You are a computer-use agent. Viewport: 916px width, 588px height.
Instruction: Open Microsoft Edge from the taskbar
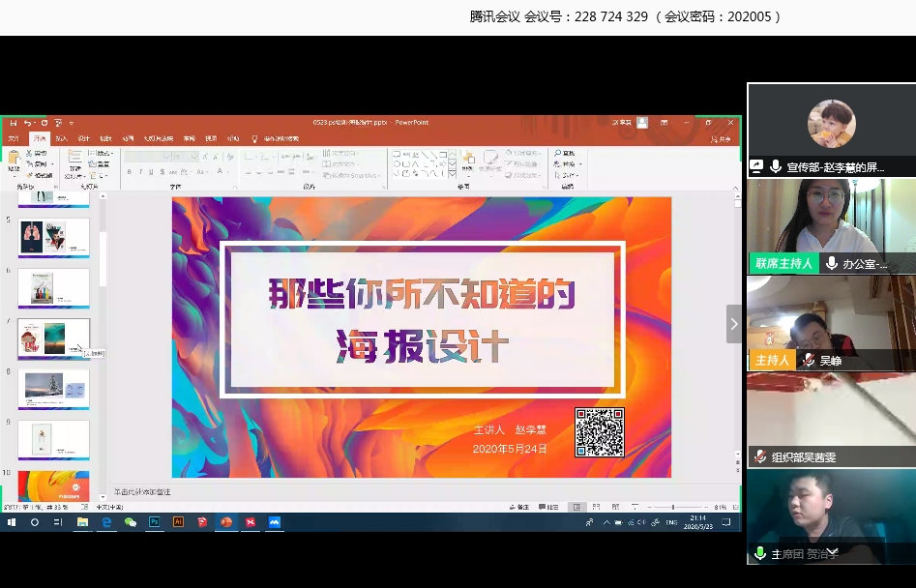[x=106, y=522]
